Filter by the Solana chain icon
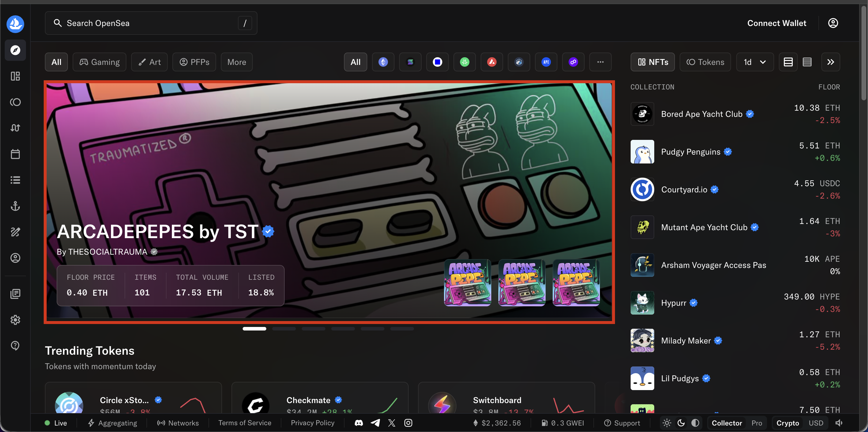868x432 pixels. click(x=410, y=62)
